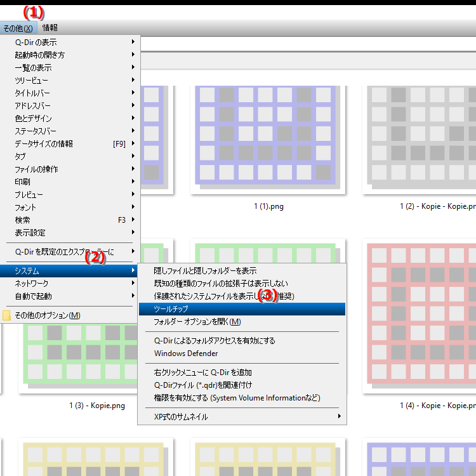Open the ネットワーク submenu

tap(69, 284)
